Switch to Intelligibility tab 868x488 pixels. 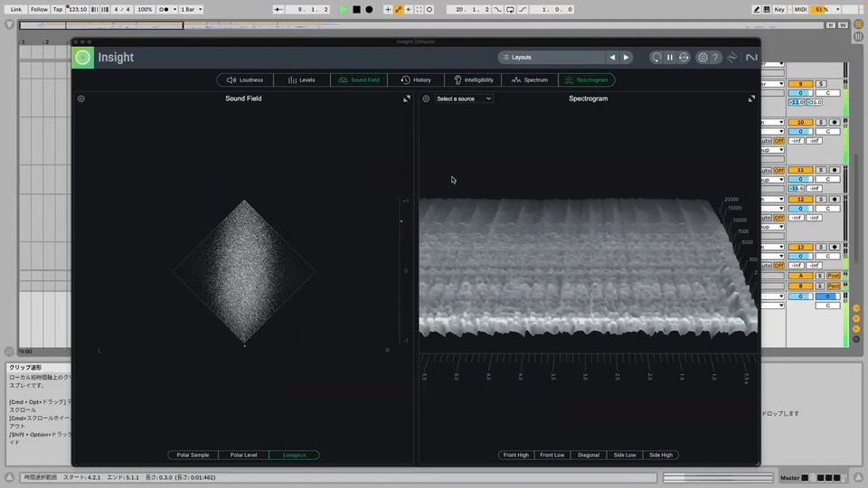click(473, 80)
